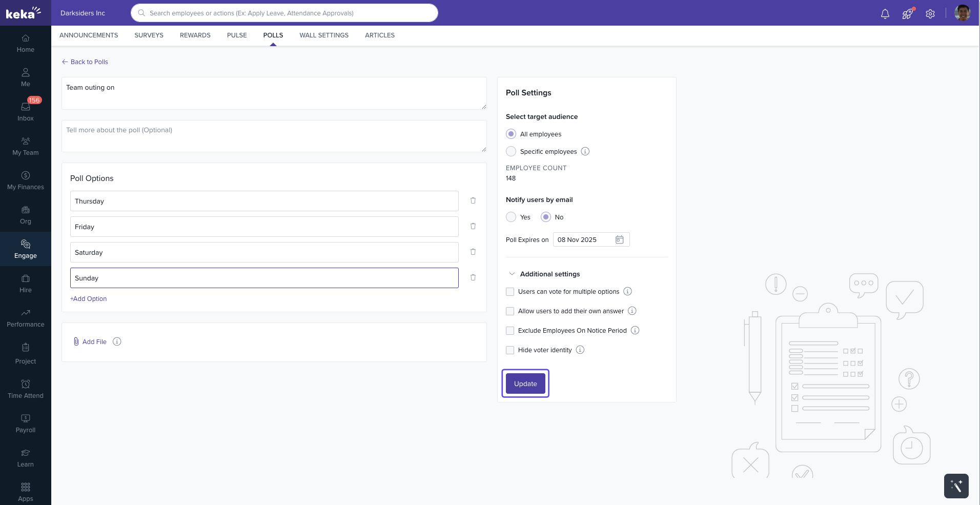980x505 pixels.
Task: Select the Specific employees radio button
Action: 511,151
